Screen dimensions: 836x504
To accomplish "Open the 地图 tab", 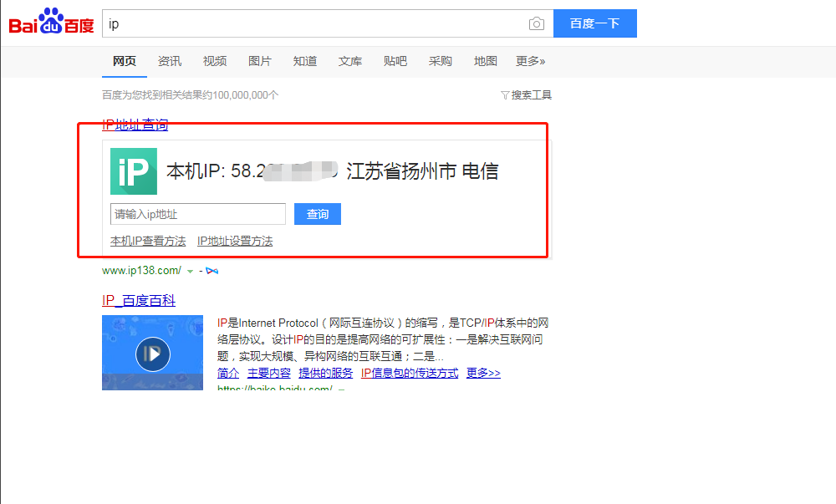I will tap(485, 60).
